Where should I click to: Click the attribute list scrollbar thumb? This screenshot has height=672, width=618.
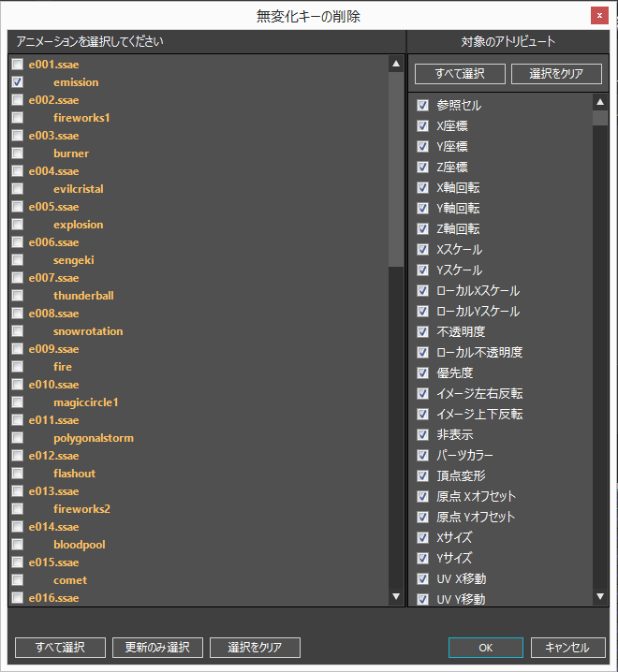(600, 118)
